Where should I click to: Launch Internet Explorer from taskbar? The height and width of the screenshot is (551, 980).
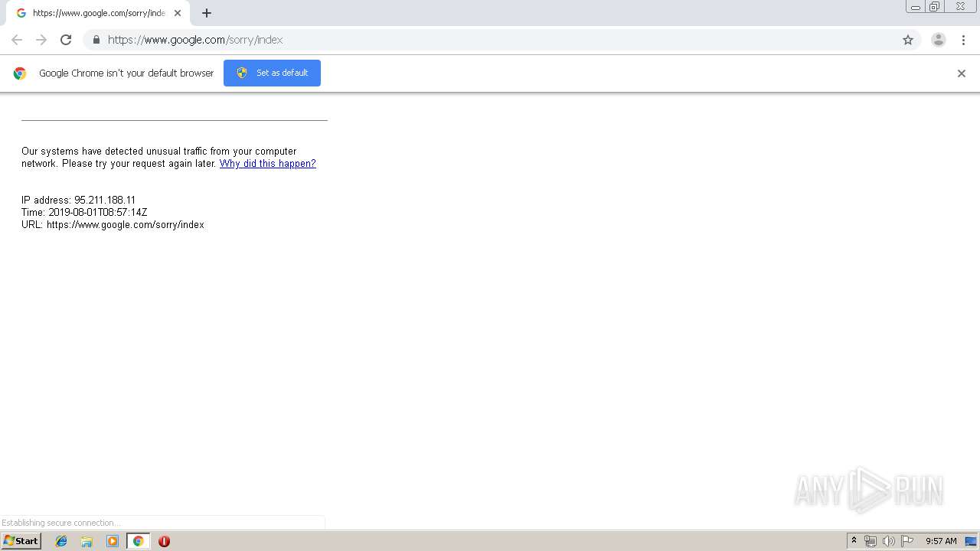pyautogui.click(x=61, y=541)
